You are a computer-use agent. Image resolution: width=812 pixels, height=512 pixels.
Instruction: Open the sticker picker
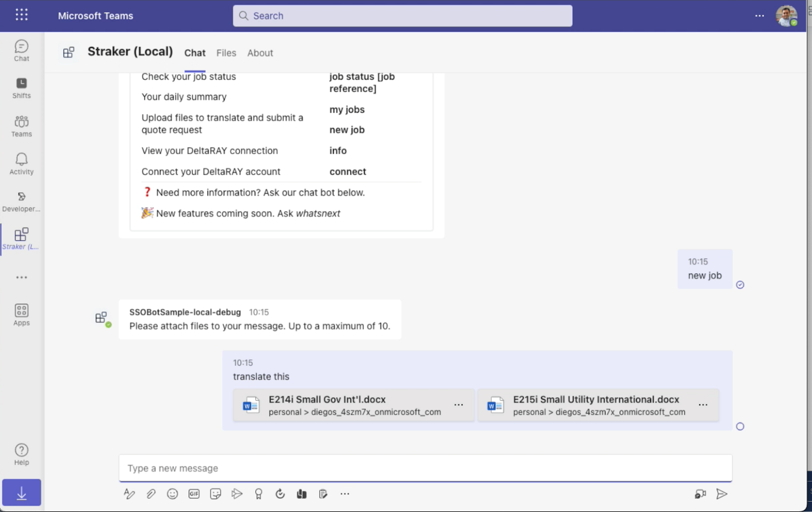[216, 494]
